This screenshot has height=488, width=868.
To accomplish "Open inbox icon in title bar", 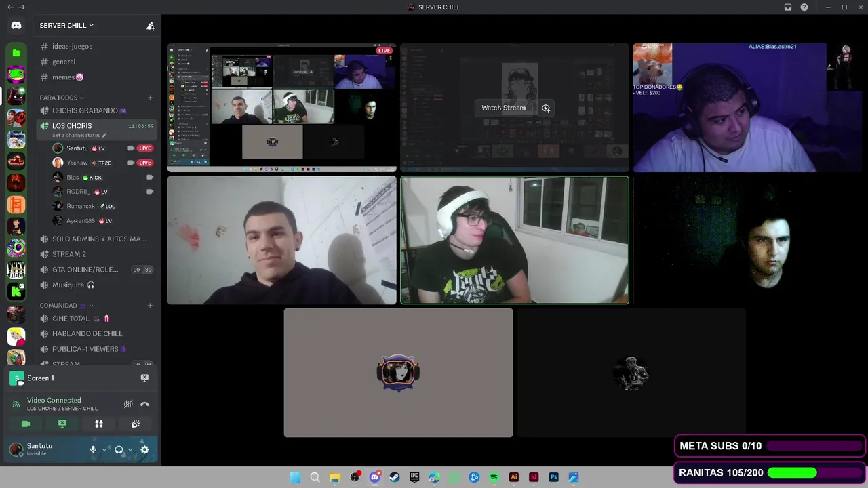I will (x=788, y=7).
